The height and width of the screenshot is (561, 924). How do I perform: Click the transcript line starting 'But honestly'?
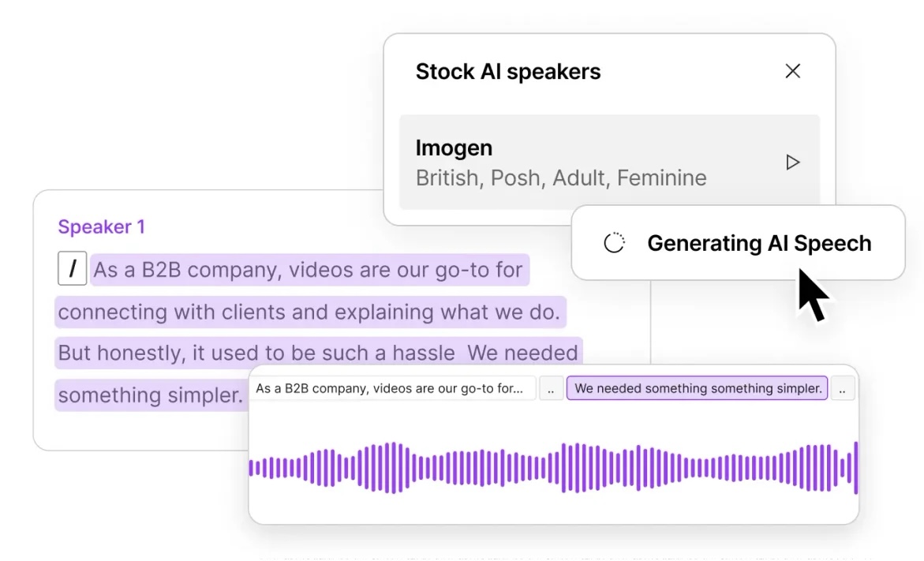click(x=316, y=352)
